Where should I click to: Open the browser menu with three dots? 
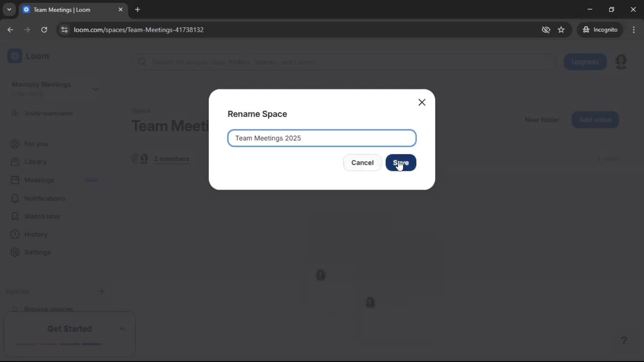(x=634, y=29)
